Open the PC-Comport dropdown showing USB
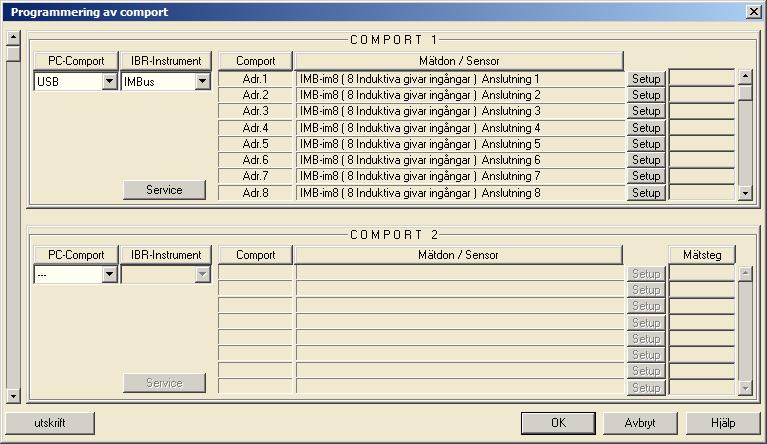The image size is (767, 444). click(x=76, y=81)
